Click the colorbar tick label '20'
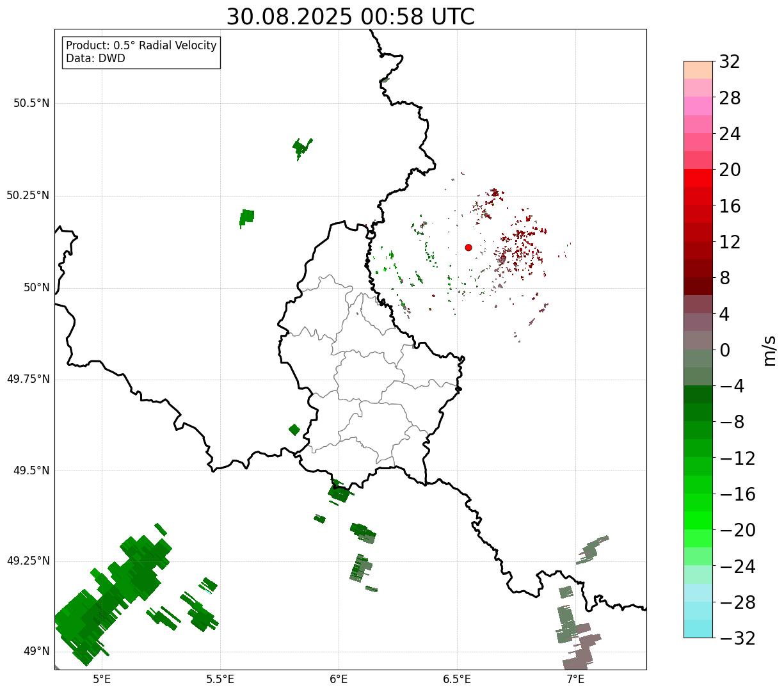 pos(730,170)
